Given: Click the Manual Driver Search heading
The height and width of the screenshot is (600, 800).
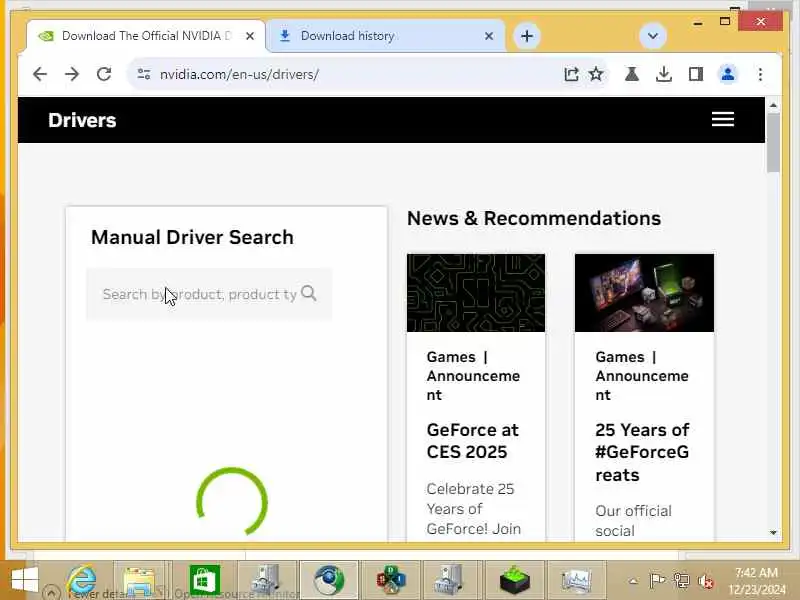Looking at the screenshot, I should tap(192, 237).
